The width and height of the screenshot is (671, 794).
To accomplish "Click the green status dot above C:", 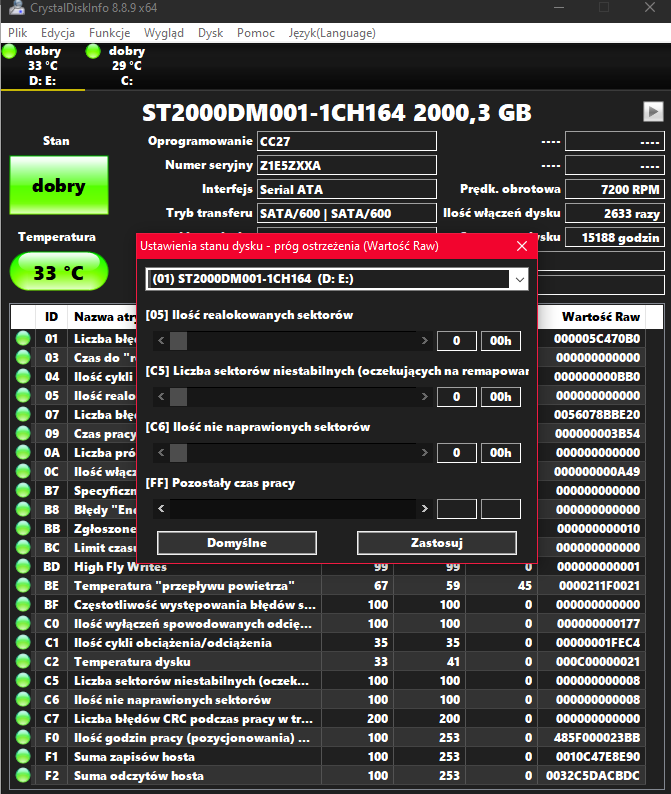I will [x=93, y=51].
